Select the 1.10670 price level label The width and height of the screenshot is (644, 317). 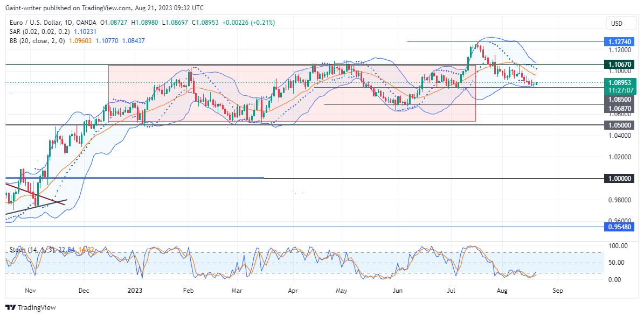[x=619, y=64]
